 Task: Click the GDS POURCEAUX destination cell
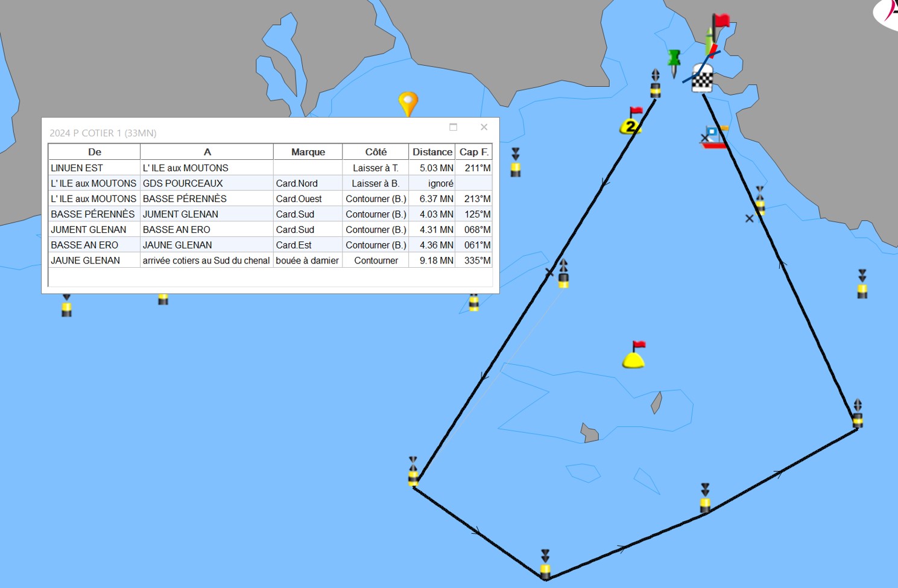206,183
